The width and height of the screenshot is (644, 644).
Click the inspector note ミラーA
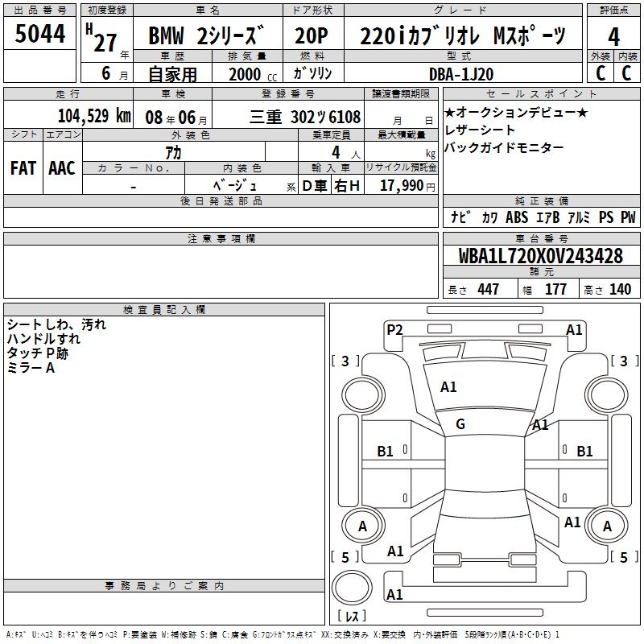(x=31, y=368)
